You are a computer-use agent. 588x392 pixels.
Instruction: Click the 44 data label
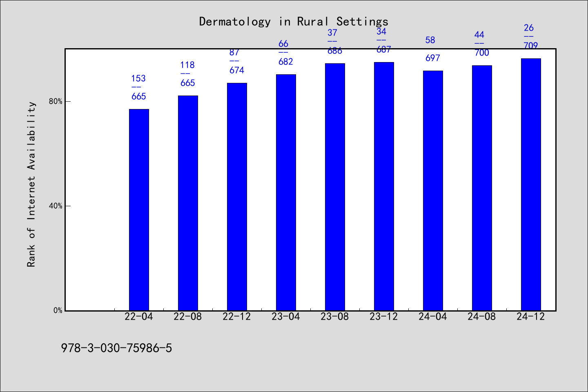tap(479, 35)
